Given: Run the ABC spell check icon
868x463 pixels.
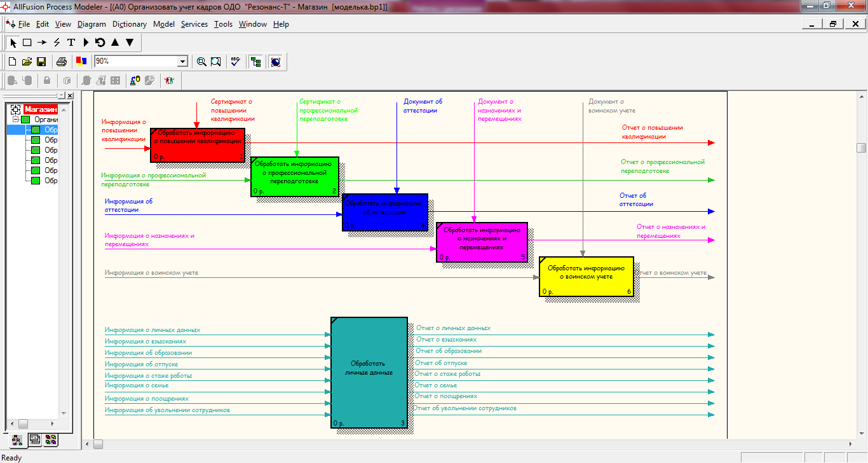Looking at the screenshot, I should [235, 62].
